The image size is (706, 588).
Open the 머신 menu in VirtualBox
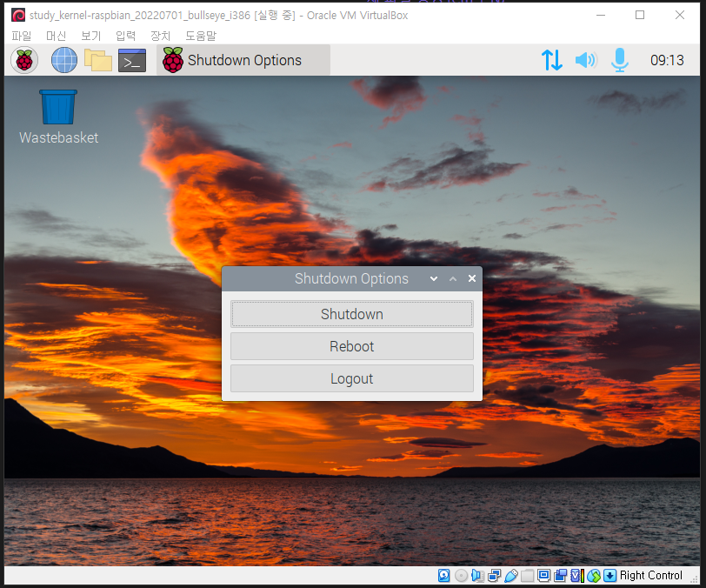(x=56, y=36)
